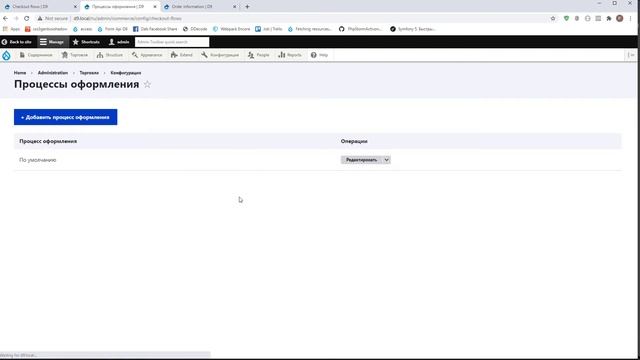Screen dimensions: 640x360
Task: Open the Structure admin menu
Action: (x=110, y=55)
